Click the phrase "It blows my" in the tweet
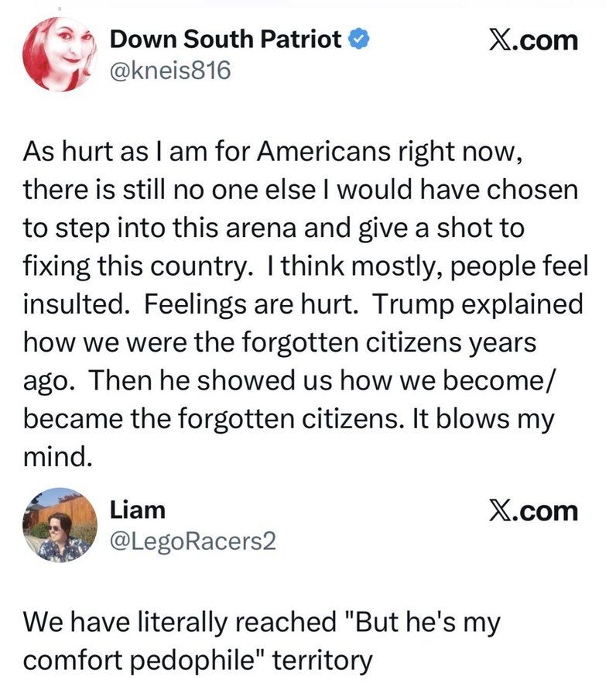This screenshot has height=697, width=616. tap(484, 419)
